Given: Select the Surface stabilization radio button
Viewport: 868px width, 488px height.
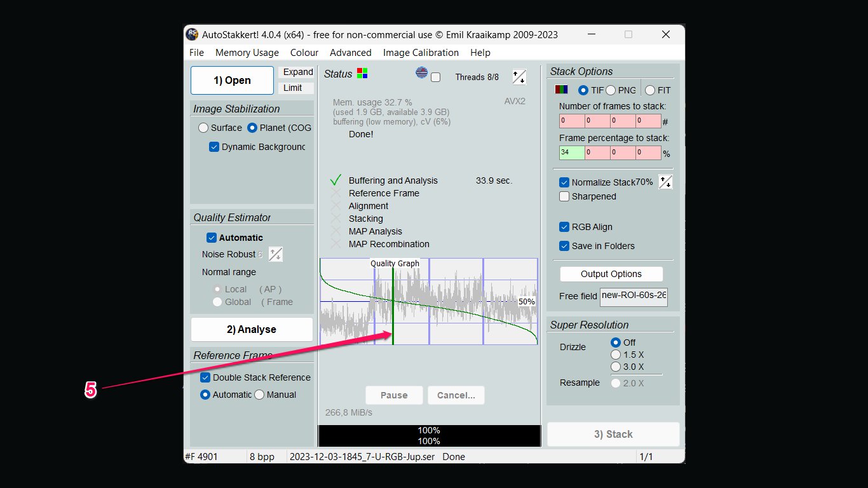Looking at the screenshot, I should coord(203,128).
